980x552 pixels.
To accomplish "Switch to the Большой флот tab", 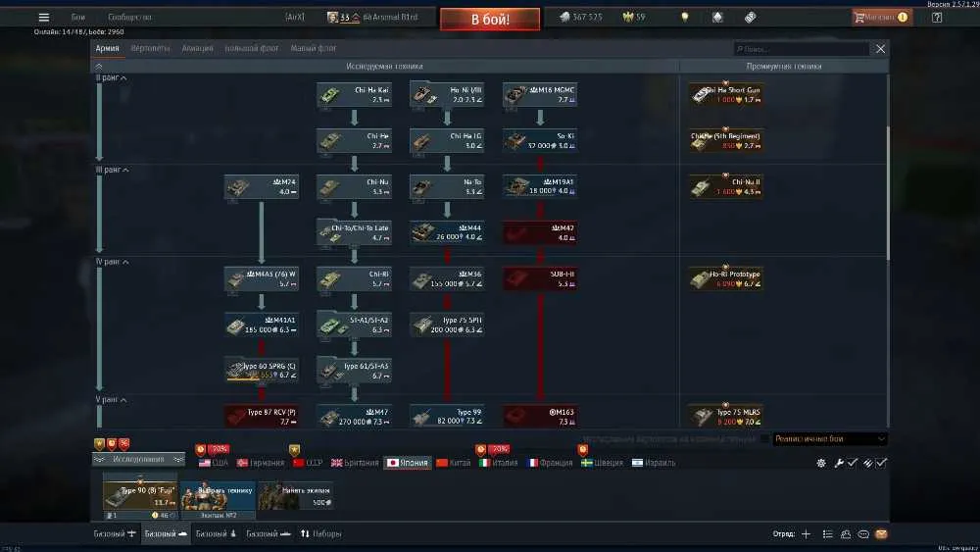I will point(251,48).
